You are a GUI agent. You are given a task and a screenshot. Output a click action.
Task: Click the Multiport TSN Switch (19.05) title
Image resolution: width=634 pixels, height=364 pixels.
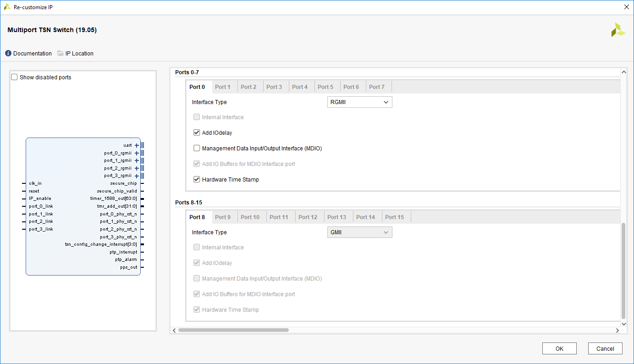(x=52, y=30)
